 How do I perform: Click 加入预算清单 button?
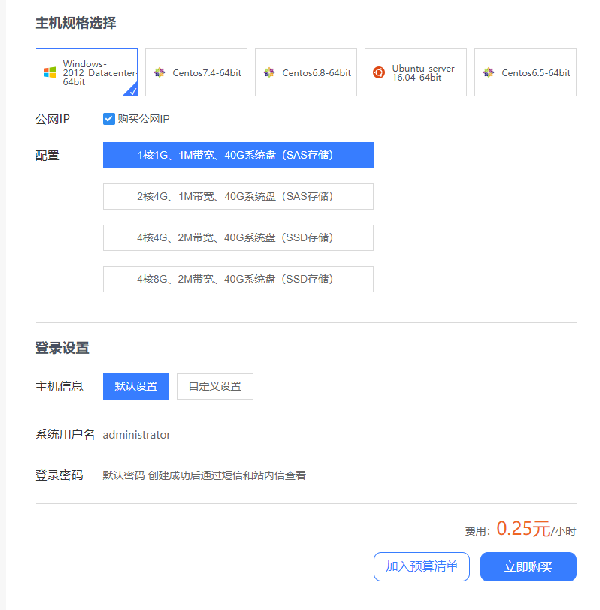[x=421, y=566]
